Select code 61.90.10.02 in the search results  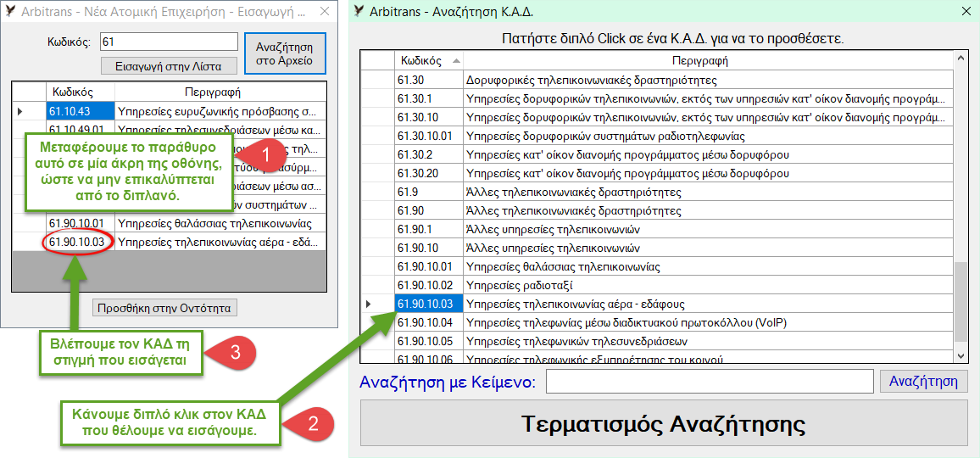coord(429,285)
